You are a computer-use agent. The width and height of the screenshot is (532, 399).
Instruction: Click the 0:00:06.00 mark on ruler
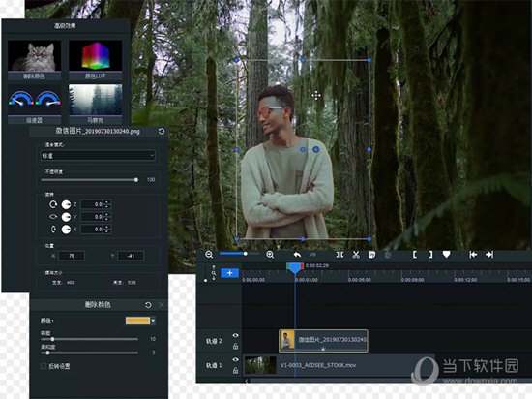coord(359,280)
